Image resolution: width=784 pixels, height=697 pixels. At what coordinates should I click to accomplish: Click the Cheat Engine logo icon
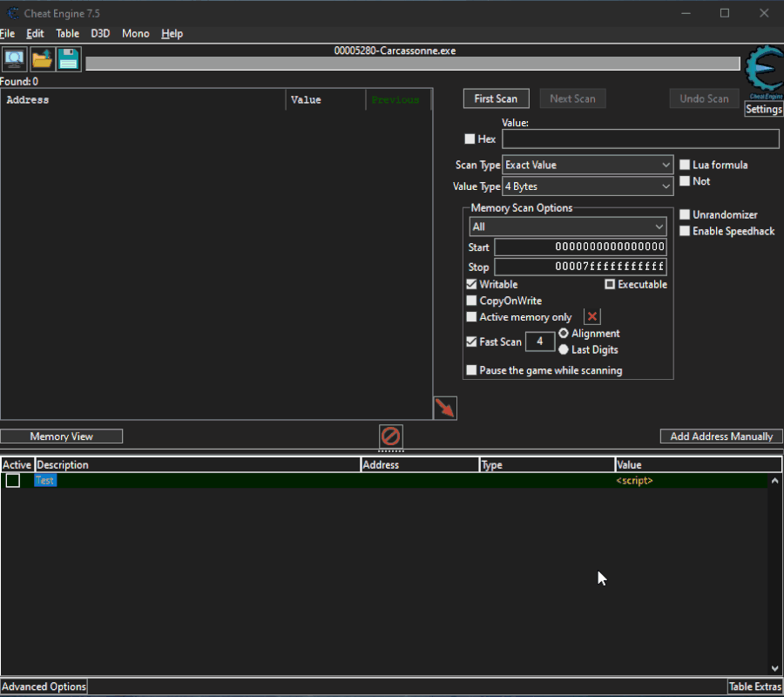(765, 71)
